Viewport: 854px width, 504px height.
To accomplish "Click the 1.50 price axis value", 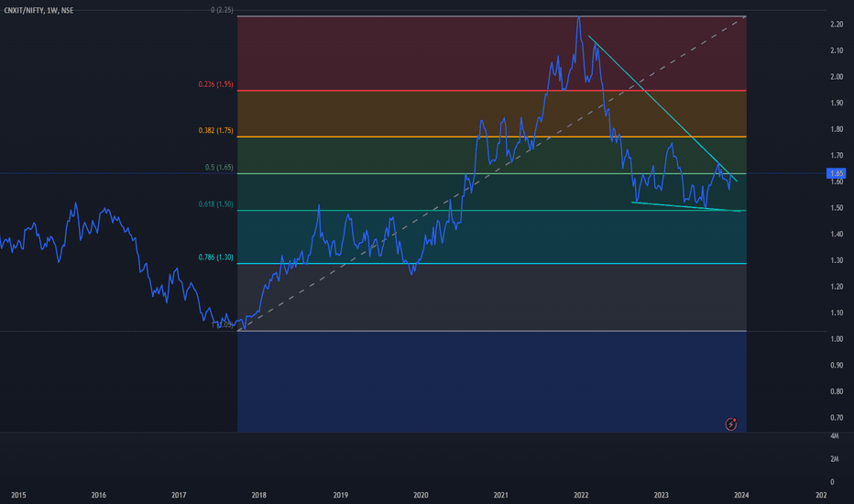I will (x=837, y=208).
